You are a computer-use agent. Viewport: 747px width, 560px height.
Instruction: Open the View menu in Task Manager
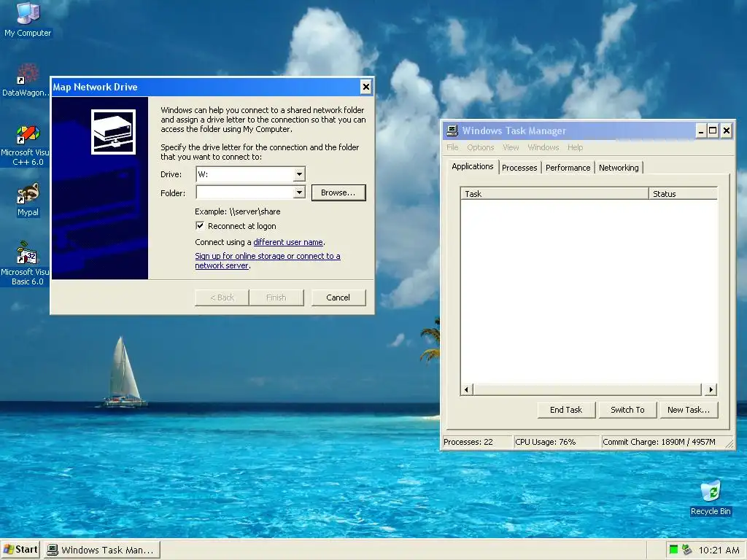[511, 147]
